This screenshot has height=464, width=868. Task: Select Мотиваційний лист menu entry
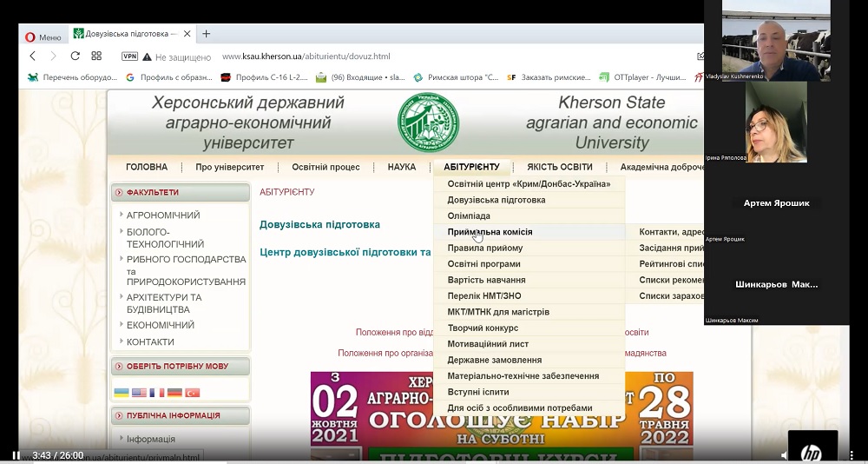coord(529,344)
